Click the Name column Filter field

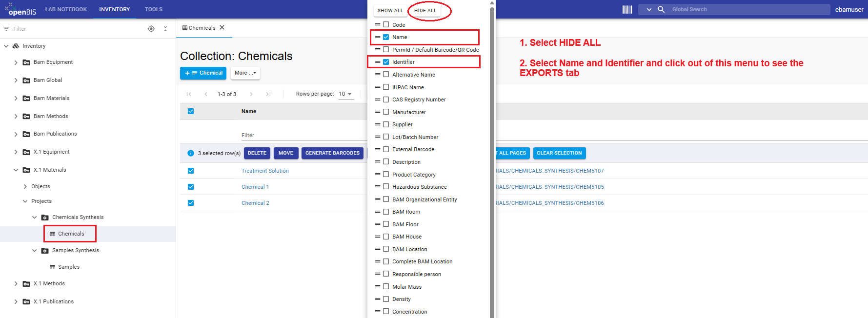[303, 135]
